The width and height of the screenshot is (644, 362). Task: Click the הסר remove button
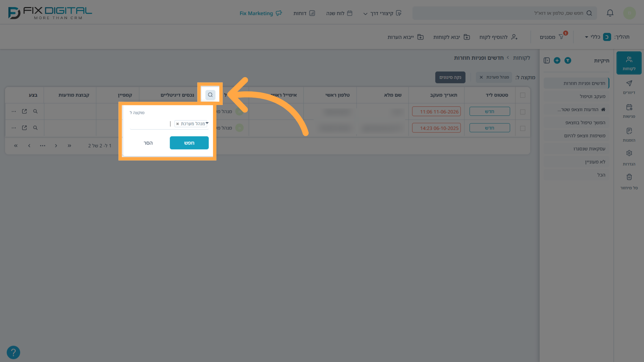click(x=148, y=143)
